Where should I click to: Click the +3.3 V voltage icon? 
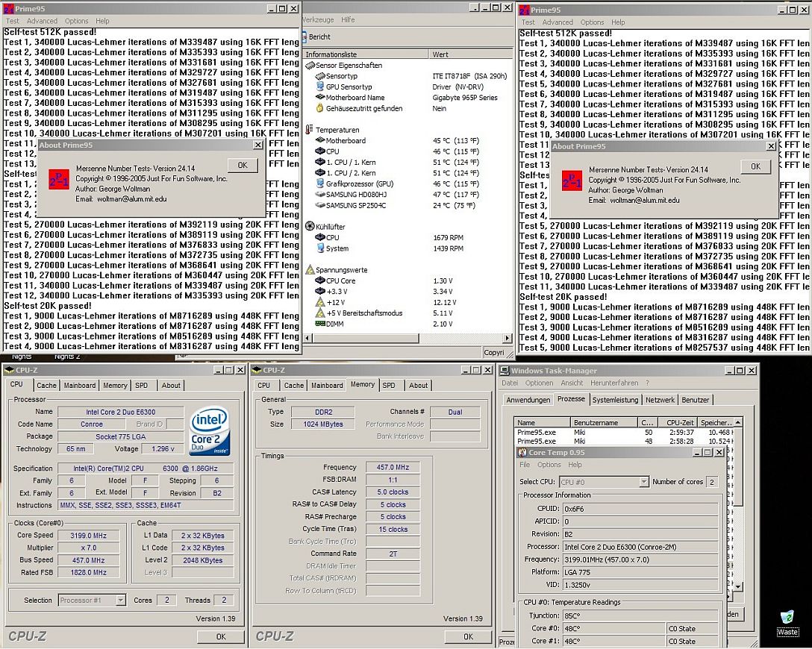pyautogui.click(x=320, y=292)
